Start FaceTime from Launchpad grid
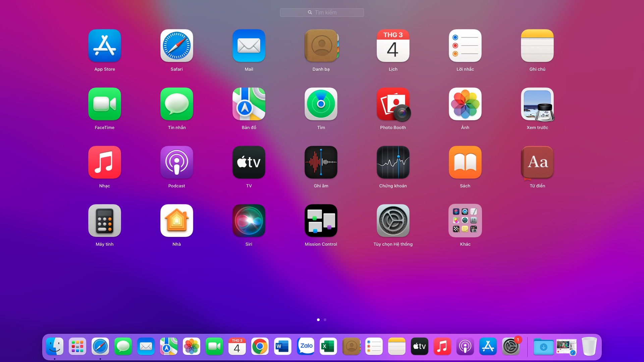The image size is (644, 362). [105, 104]
